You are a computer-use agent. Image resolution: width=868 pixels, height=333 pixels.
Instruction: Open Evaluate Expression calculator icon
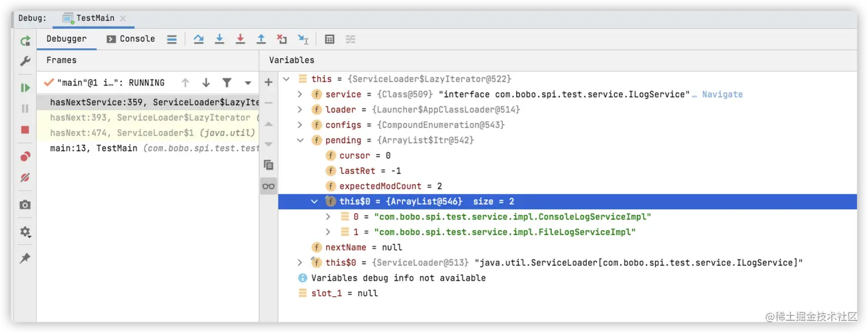pos(330,39)
